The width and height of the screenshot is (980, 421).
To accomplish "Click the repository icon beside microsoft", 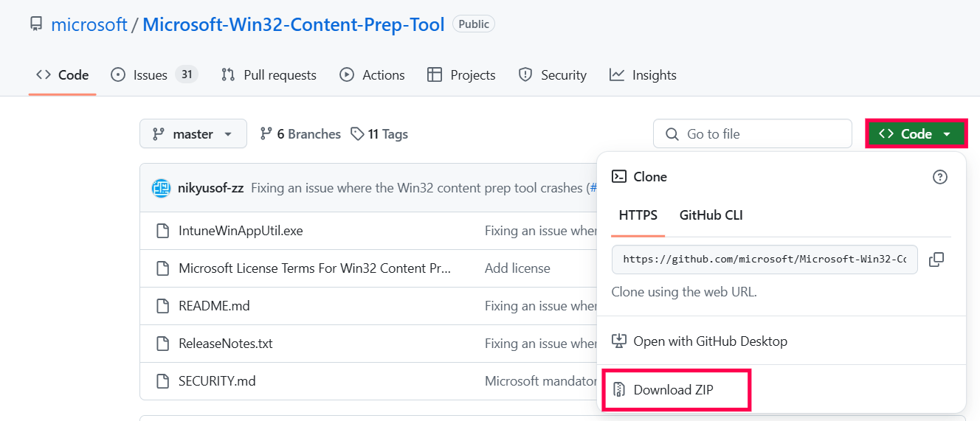I will coord(36,24).
